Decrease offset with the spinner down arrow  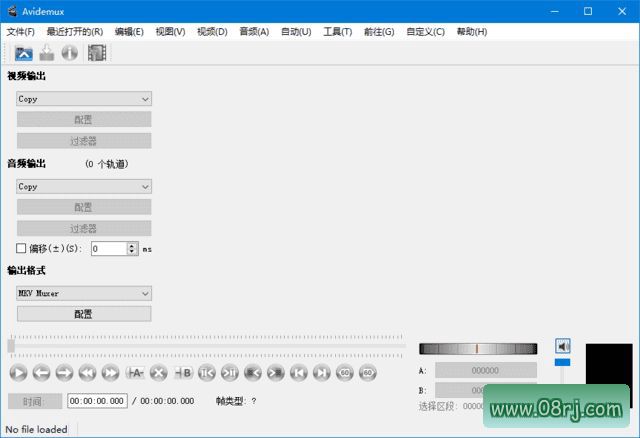click(x=132, y=252)
